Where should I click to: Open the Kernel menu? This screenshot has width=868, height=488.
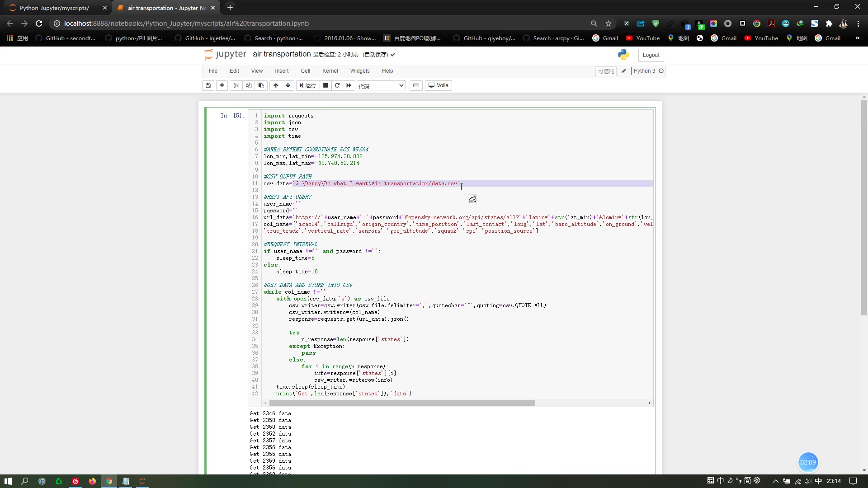(x=330, y=71)
